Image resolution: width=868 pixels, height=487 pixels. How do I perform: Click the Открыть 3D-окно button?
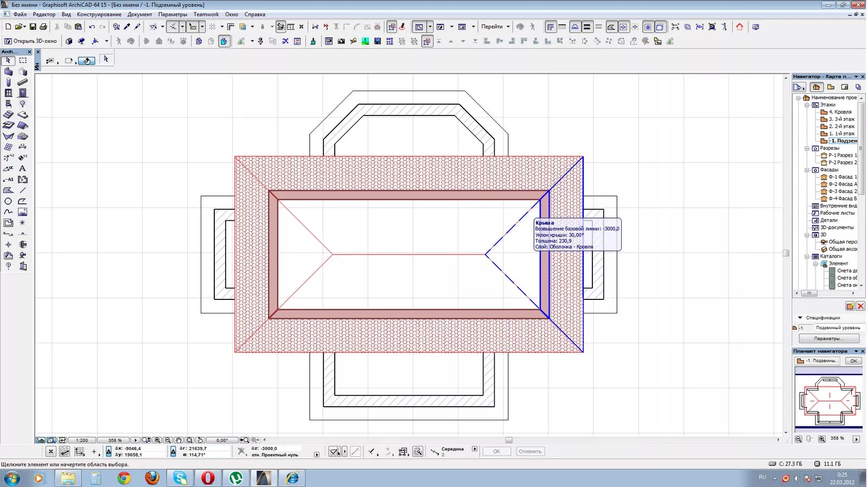(x=31, y=41)
